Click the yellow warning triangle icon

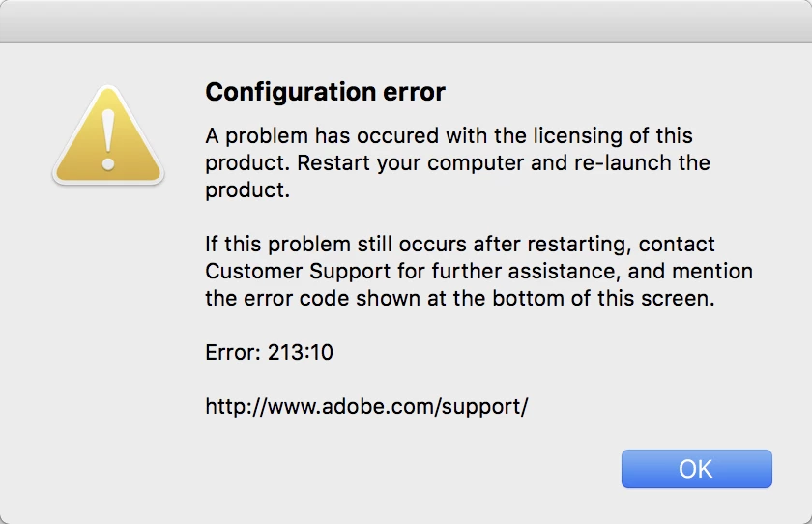[108, 138]
